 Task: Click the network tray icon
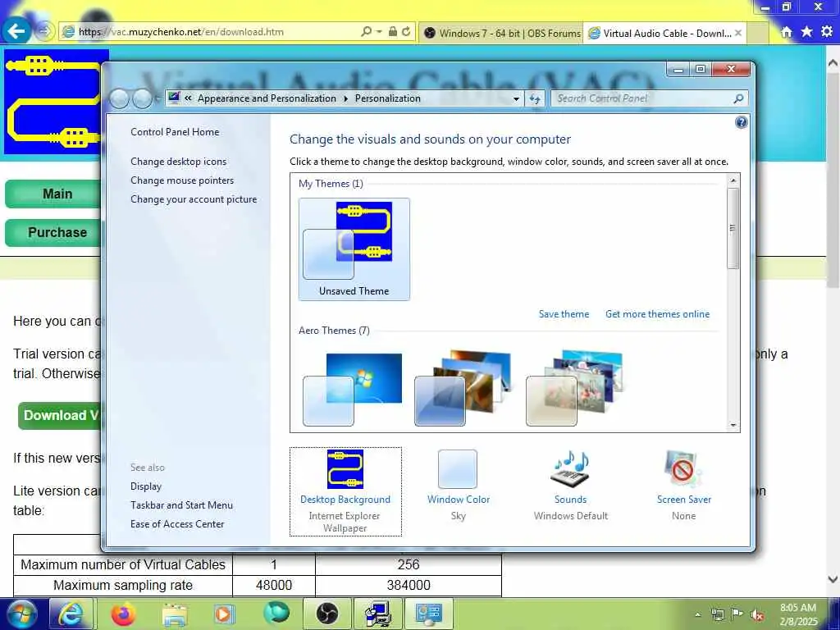point(717,614)
